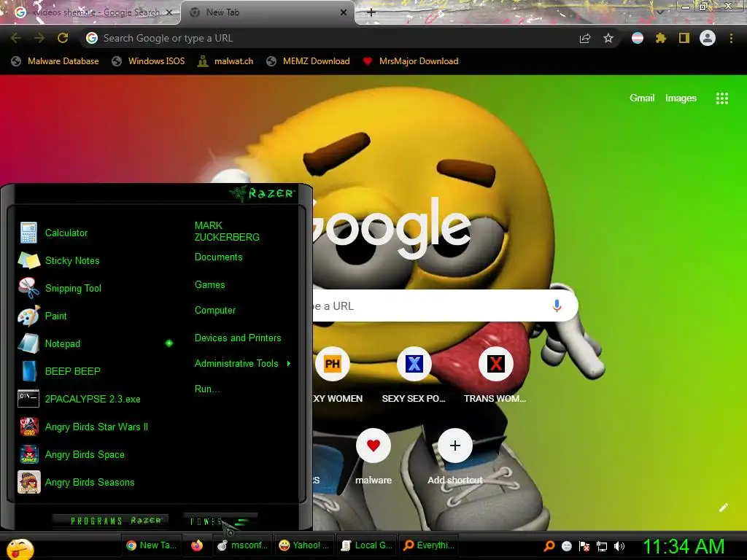Open the extension icon beside bookmark star
The width and height of the screenshot is (747, 560).
point(638,38)
